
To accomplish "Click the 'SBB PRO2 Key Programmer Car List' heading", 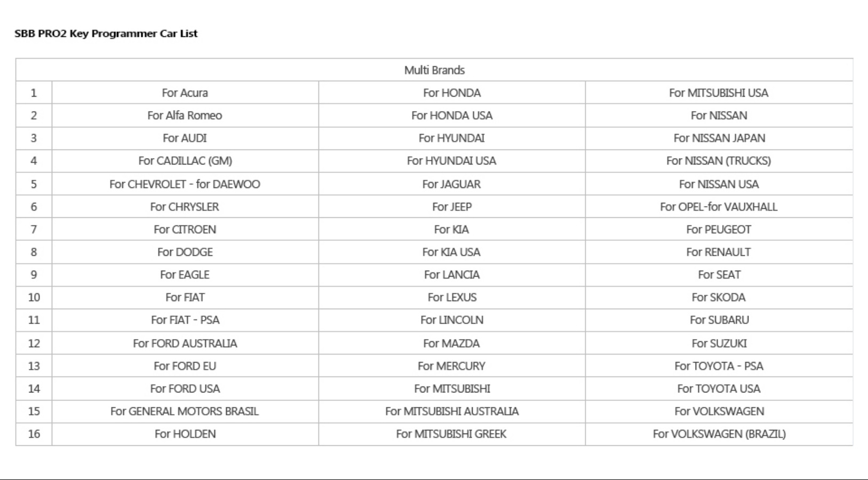I will 106,34.
